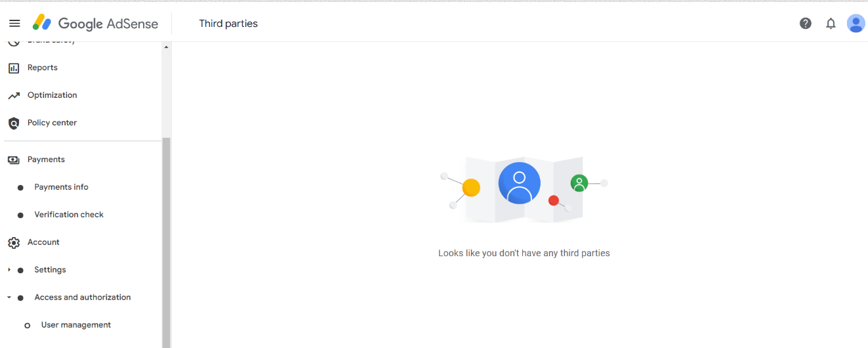This screenshot has width=868, height=348.
Task: Go to User management
Action: pyautogui.click(x=76, y=325)
